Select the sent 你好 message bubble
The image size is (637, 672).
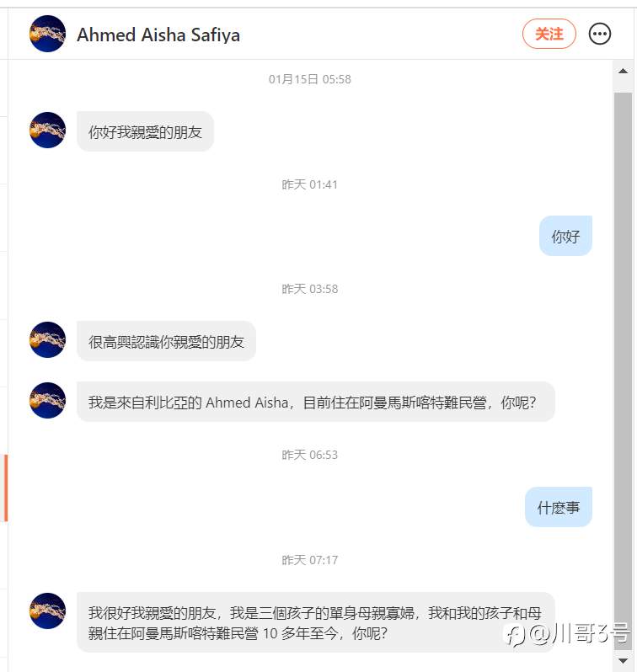565,236
